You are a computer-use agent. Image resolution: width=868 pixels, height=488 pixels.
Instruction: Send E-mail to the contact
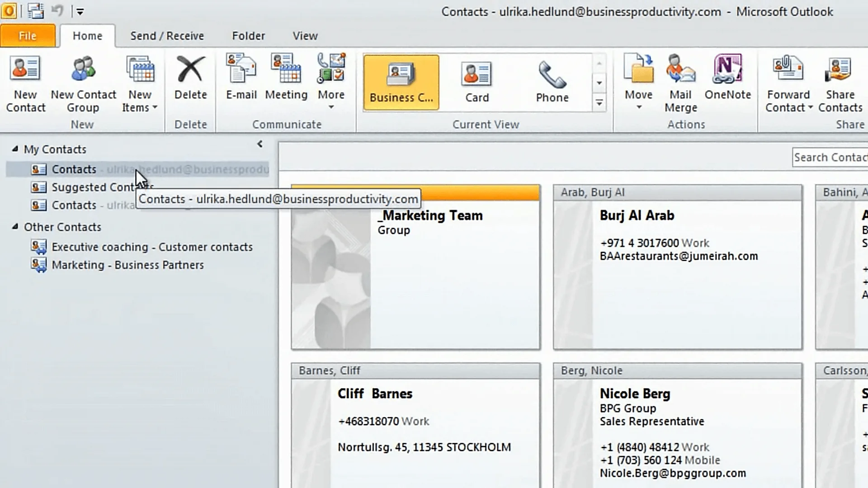coord(241,78)
